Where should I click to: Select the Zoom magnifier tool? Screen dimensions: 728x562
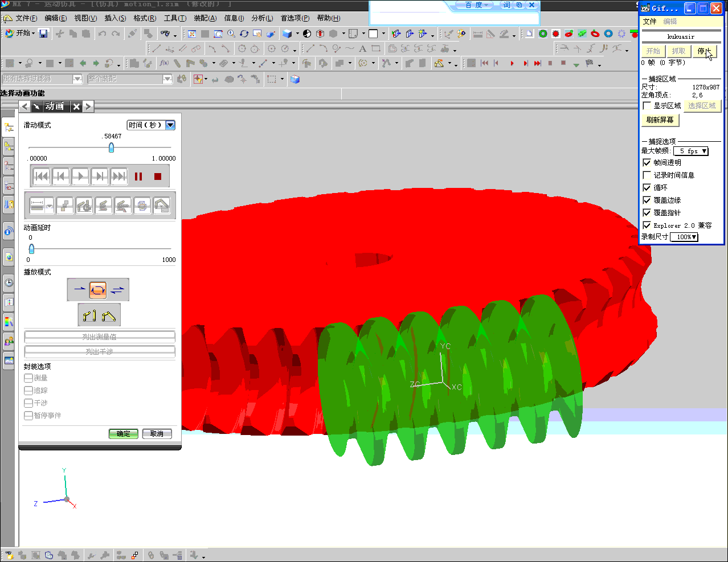point(231,34)
